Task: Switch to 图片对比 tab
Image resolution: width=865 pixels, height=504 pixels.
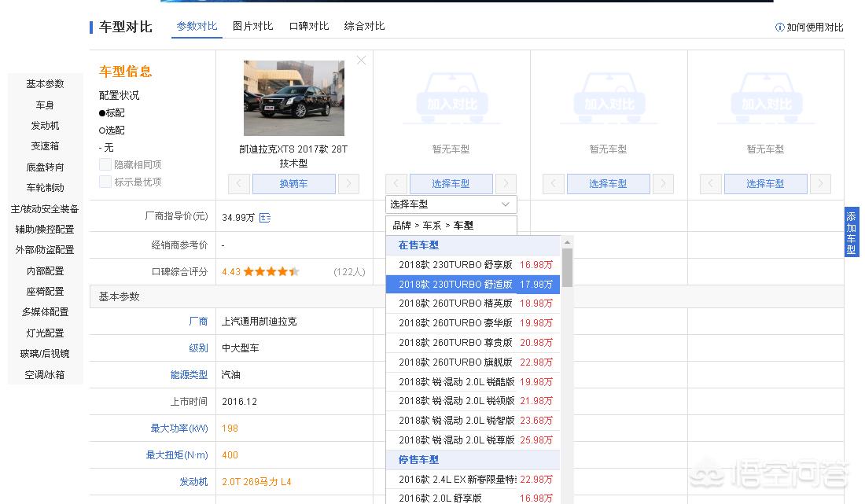Action: pyautogui.click(x=252, y=26)
